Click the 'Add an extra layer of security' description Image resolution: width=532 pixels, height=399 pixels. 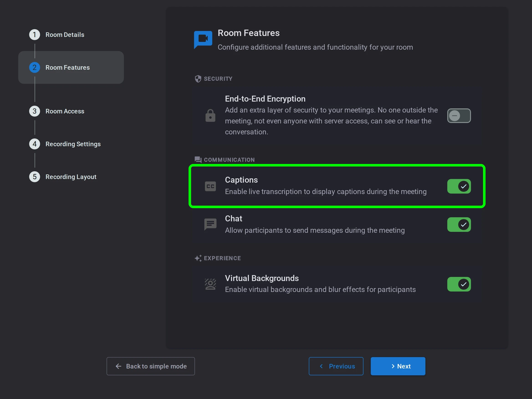click(x=331, y=121)
